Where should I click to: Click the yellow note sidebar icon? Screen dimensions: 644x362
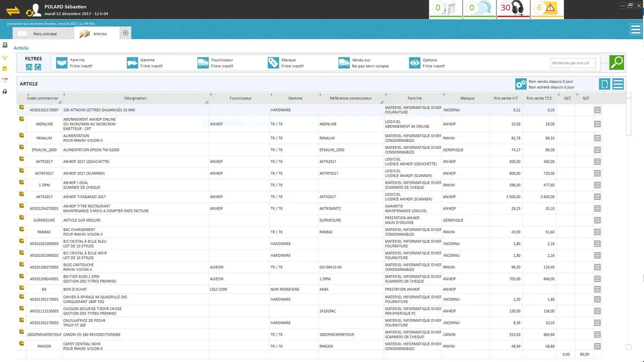click(5, 69)
